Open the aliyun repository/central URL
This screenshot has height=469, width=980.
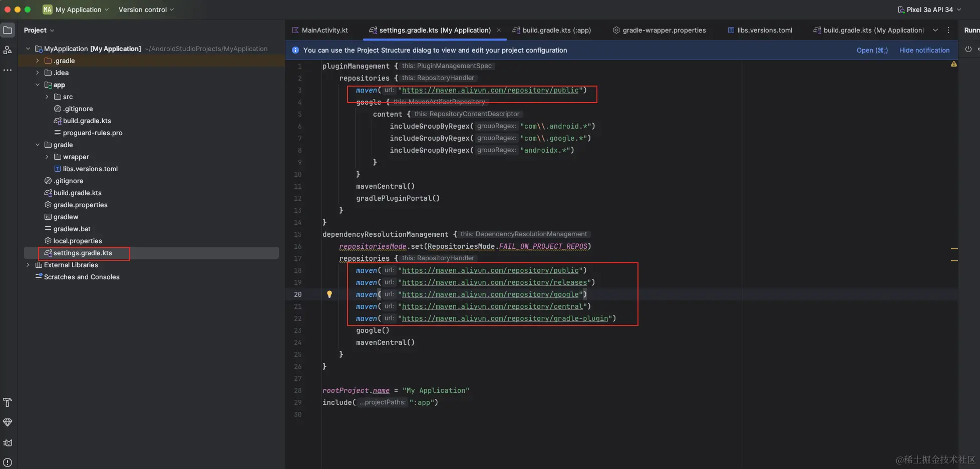[492, 306]
